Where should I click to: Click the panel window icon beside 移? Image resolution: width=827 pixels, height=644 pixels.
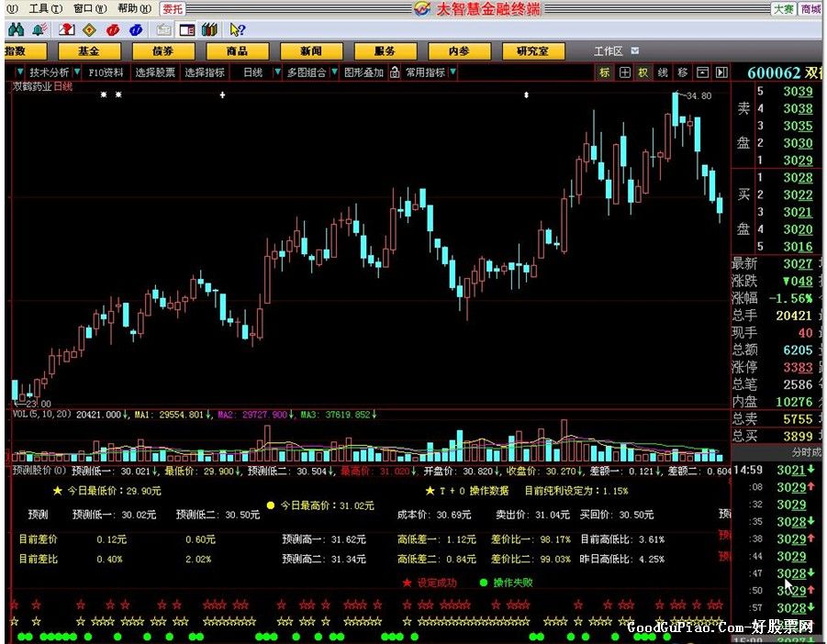click(x=702, y=72)
